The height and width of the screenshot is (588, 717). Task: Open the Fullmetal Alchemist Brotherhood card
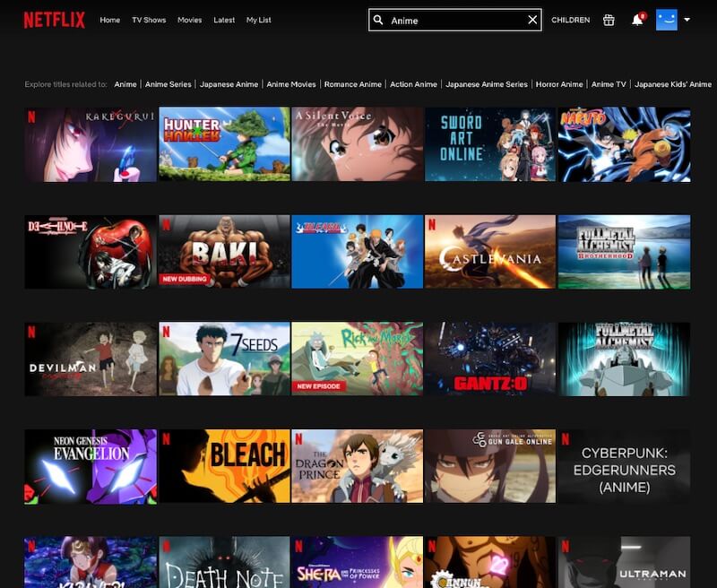pyautogui.click(x=624, y=252)
